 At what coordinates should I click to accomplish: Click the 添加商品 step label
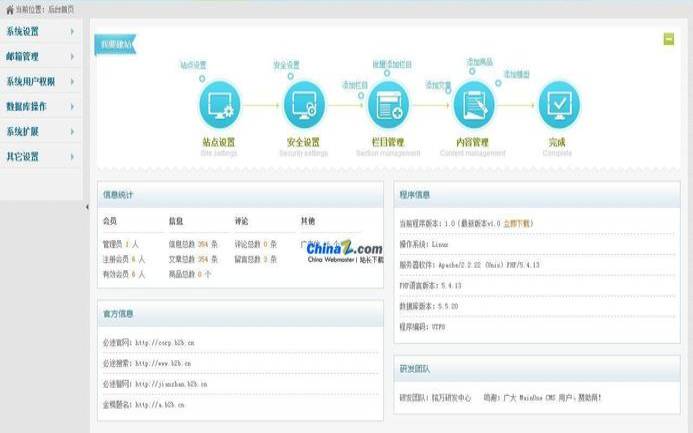click(x=480, y=62)
